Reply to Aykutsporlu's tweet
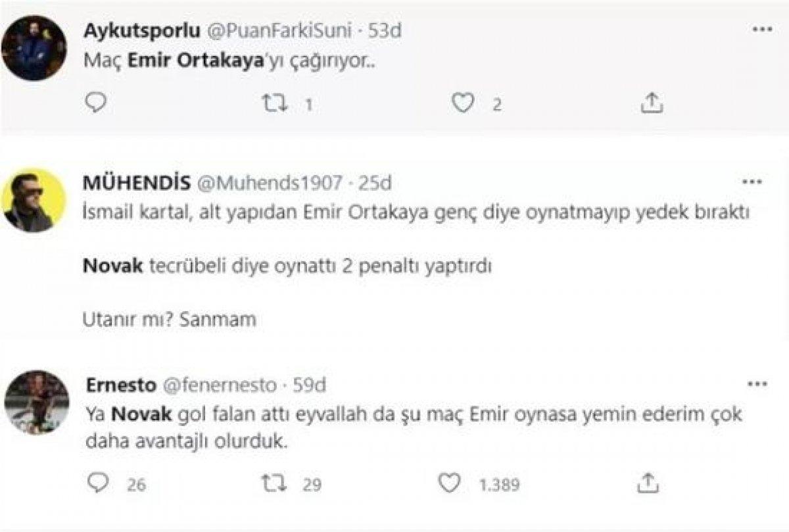 [x=95, y=101]
